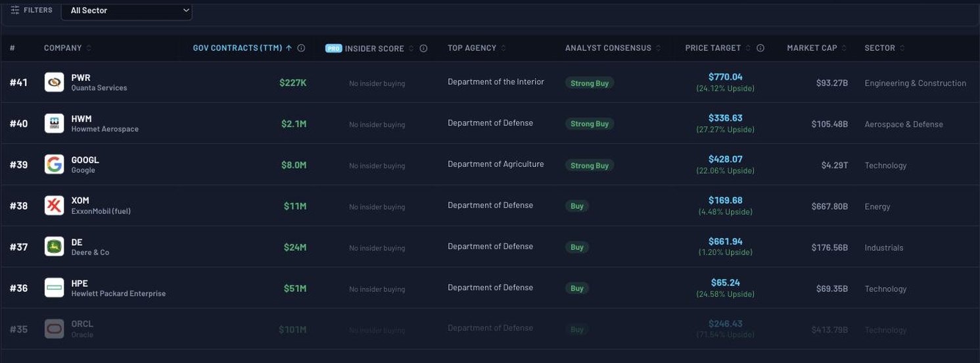Click the $11M contracts value

[x=295, y=206]
